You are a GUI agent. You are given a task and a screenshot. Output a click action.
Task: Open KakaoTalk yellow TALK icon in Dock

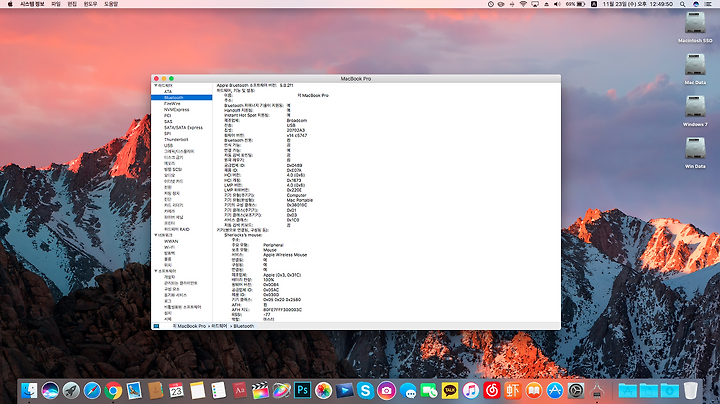(x=450, y=391)
